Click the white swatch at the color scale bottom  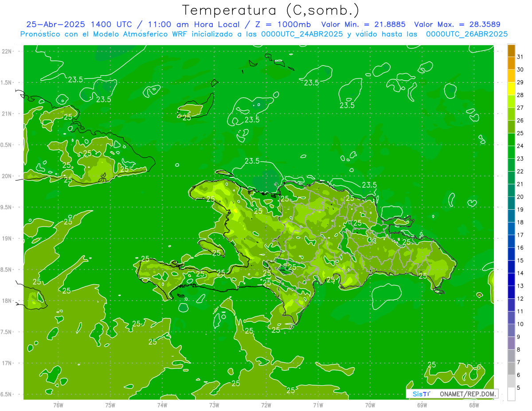(x=511, y=394)
